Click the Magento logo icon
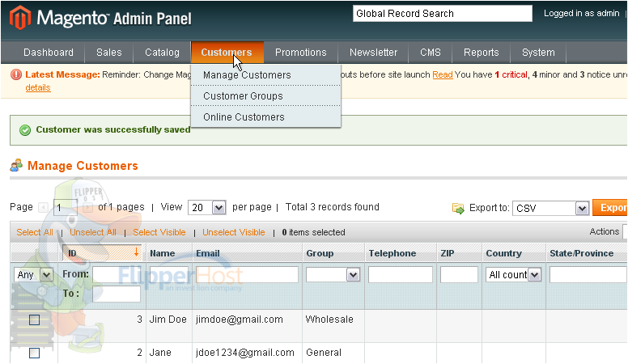The image size is (628, 364). pyautogui.click(x=20, y=18)
